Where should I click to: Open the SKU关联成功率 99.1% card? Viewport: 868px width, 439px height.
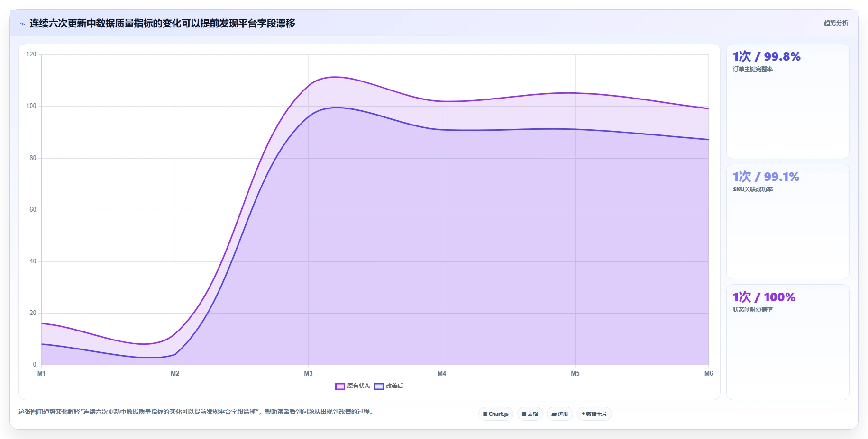click(787, 222)
